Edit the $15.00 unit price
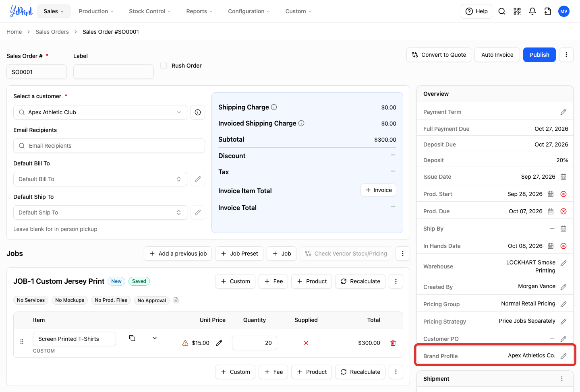580x392 pixels. (x=219, y=343)
